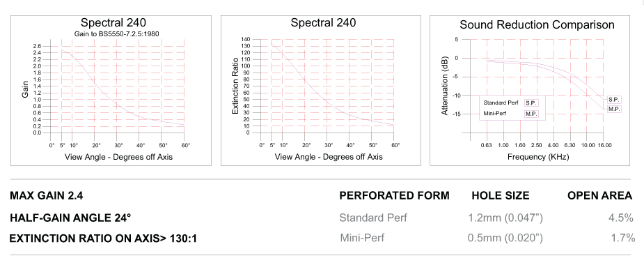Select the M.P. curve end label
Viewport: 644px width, 272px height.
pyautogui.click(x=614, y=109)
